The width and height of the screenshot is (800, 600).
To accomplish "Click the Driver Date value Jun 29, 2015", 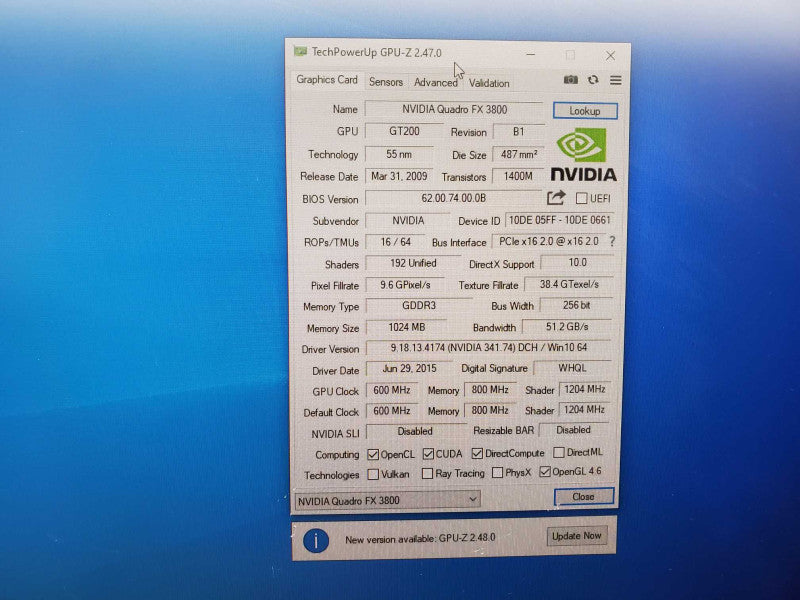I will point(409,368).
